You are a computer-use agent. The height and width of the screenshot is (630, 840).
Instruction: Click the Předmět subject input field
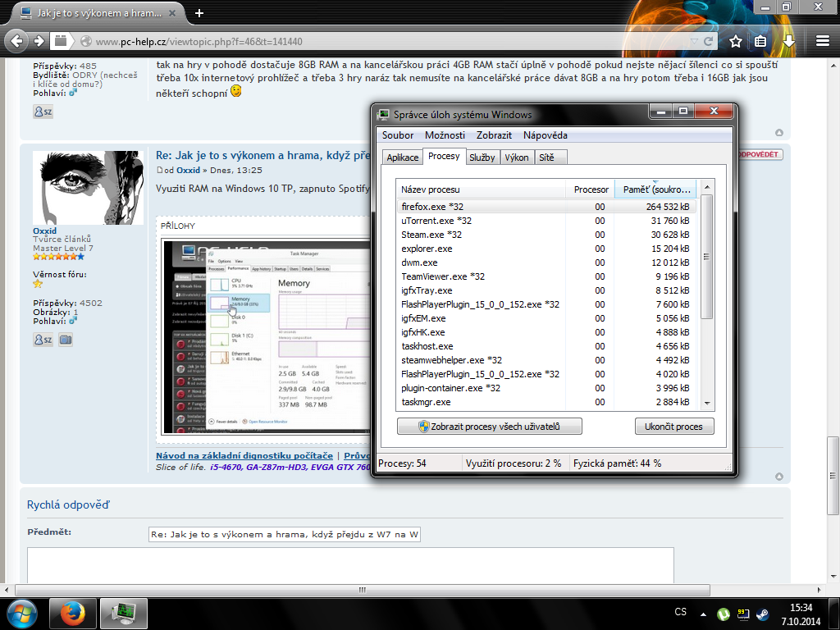point(285,535)
